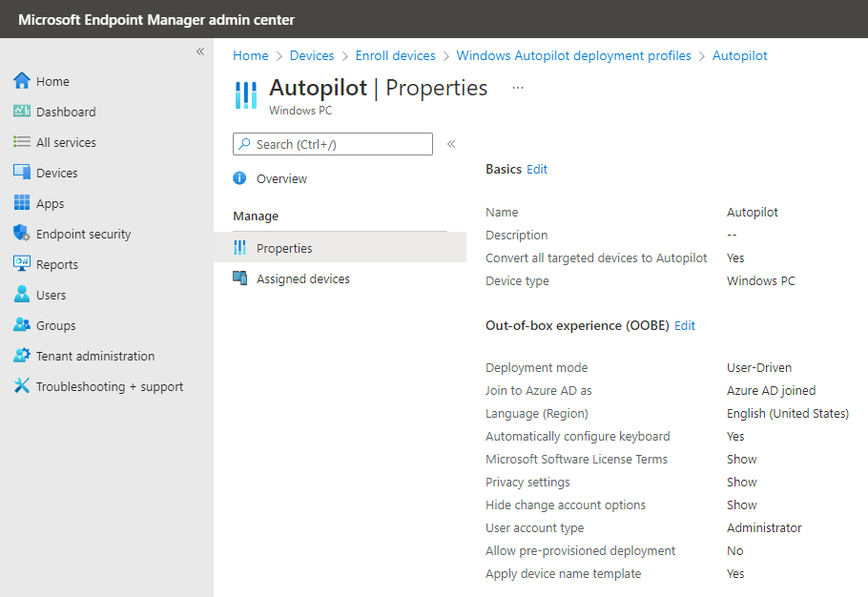Click Enroll devices breadcrumb link
Image resolution: width=868 pixels, height=597 pixels.
point(395,55)
